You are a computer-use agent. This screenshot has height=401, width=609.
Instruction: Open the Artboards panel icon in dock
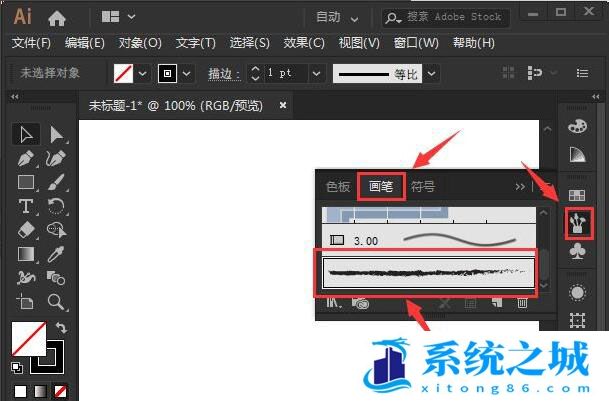(x=578, y=321)
